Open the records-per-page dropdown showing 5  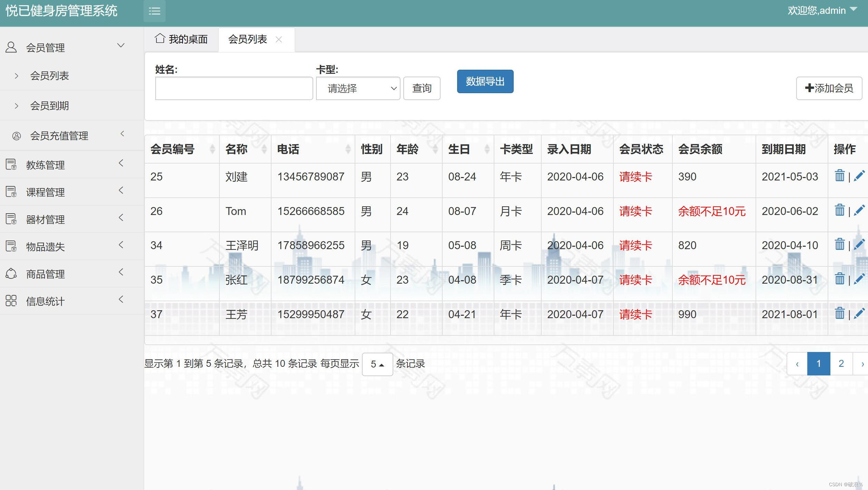(377, 364)
